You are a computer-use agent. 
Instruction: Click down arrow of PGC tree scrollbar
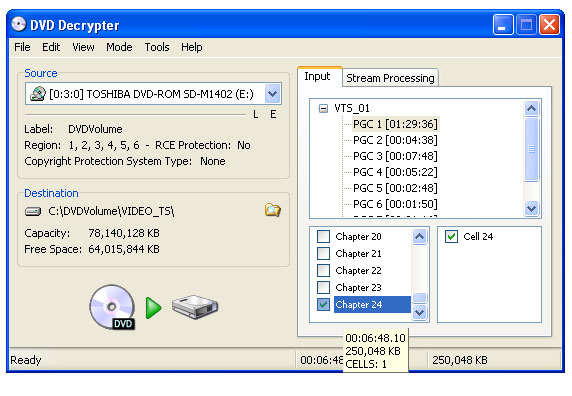click(532, 209)
